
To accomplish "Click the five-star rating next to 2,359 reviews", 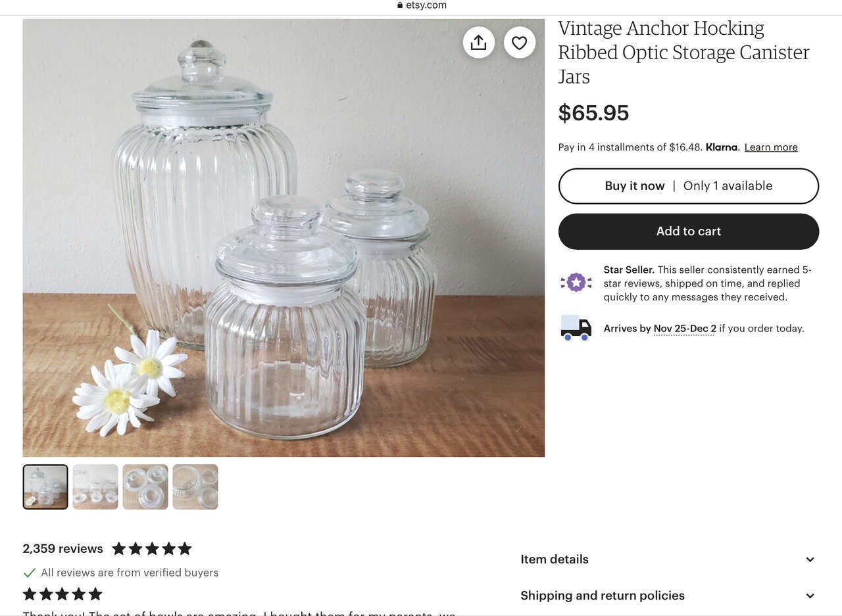I will coord(152,548).
